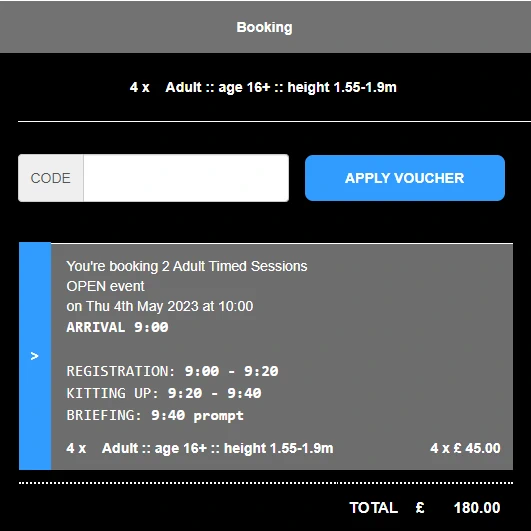This screenshot has width=531, height=531.
Task: Select the Booking header bar
Action: coord(266,27)
